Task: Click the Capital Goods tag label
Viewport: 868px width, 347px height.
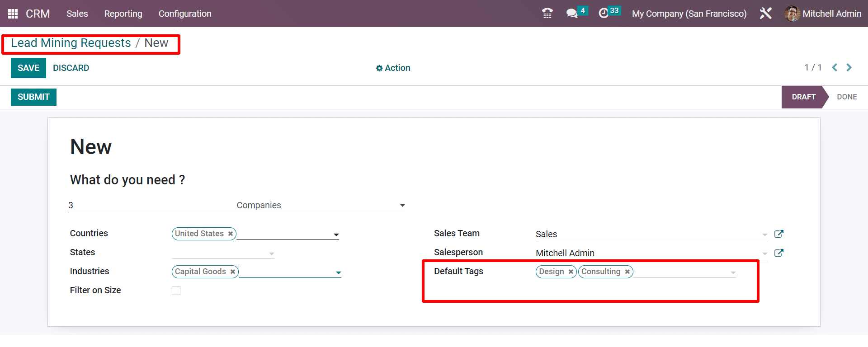Action: coord(200,272)
